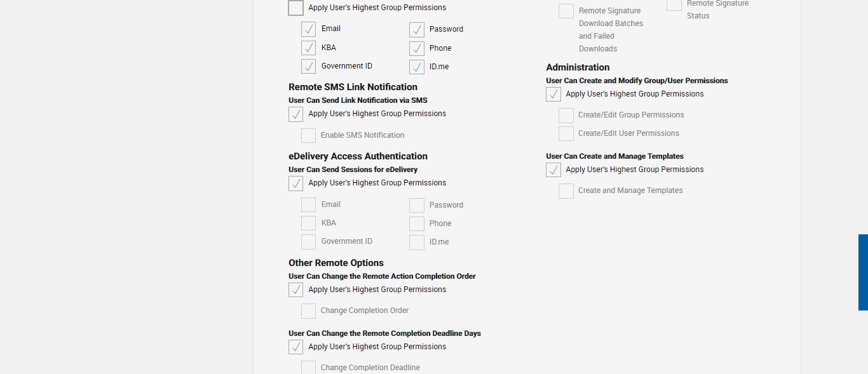Screen dimensions: 868x374
Task: Check the Create and Manage Templates box
Action: click(566, 190)
